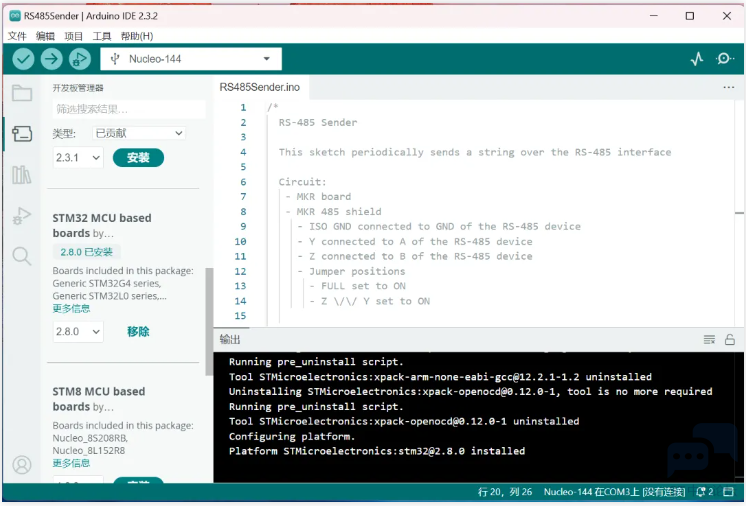Open the Serial Monitor
The width and height of the screenshot is (746, 506).
click(x=725, y=59)
